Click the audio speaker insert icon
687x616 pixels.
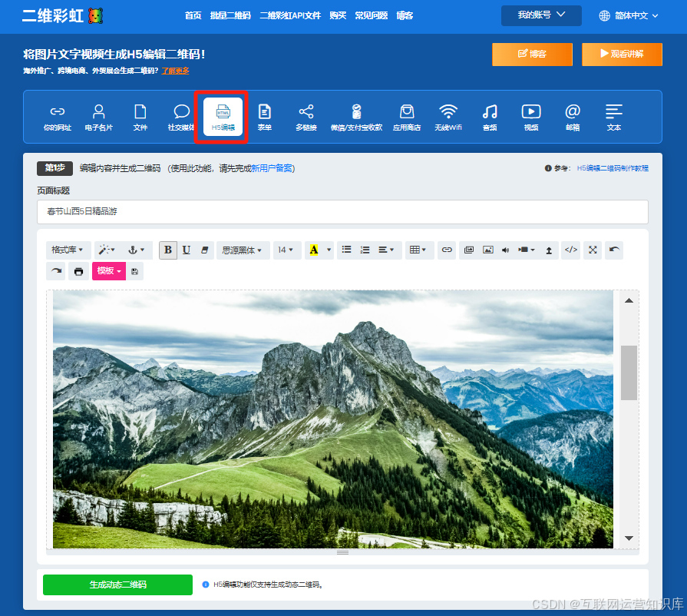click(x=506, y=250)
